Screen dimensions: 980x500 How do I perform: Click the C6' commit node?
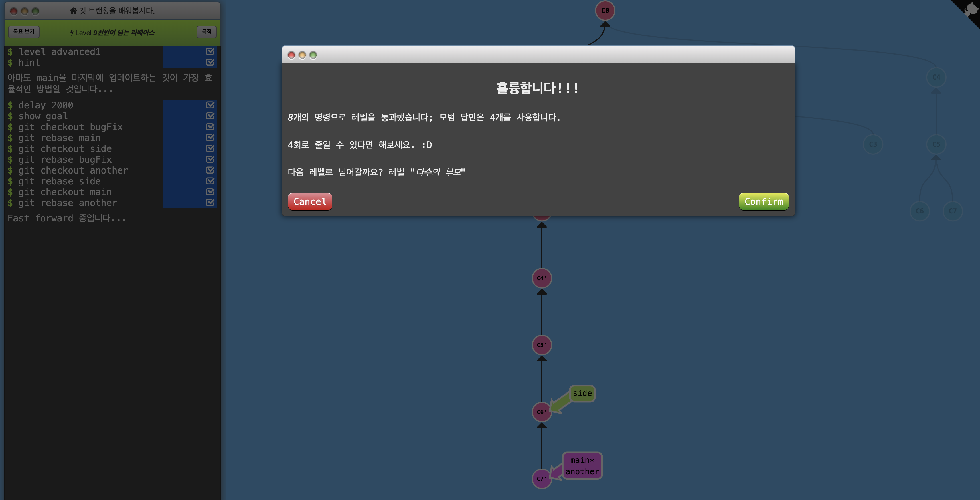(542, 412)
